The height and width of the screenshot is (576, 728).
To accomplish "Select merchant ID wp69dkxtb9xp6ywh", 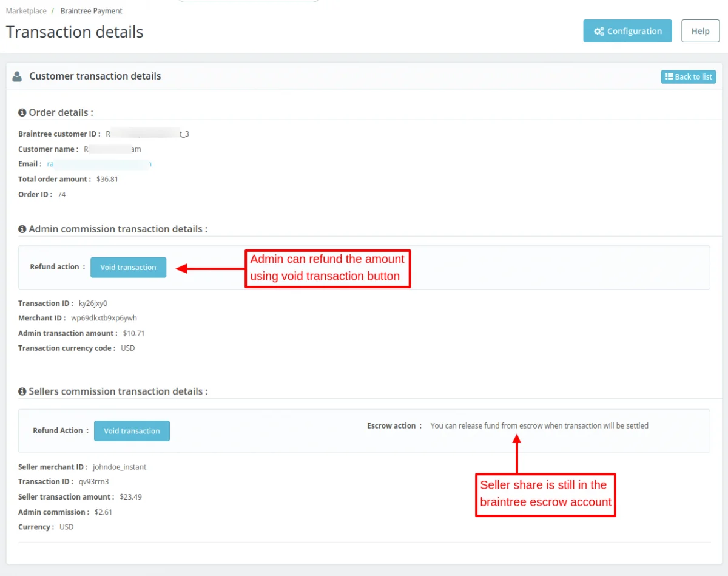I will click(104, 318).
